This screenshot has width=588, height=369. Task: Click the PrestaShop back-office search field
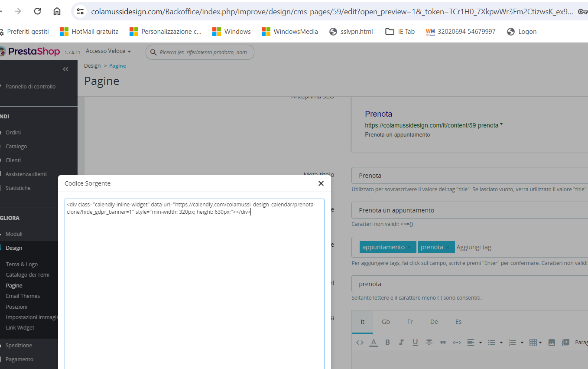tap(200, 52)
